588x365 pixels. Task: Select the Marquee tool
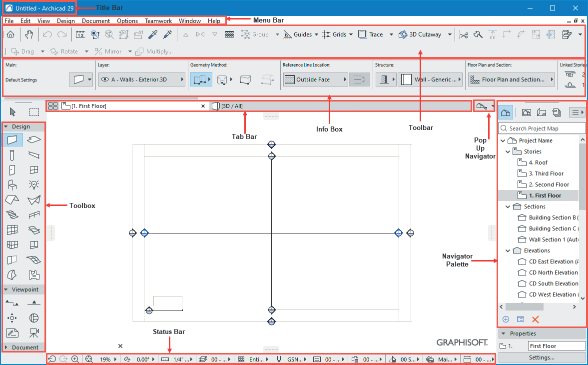(34, 112)
